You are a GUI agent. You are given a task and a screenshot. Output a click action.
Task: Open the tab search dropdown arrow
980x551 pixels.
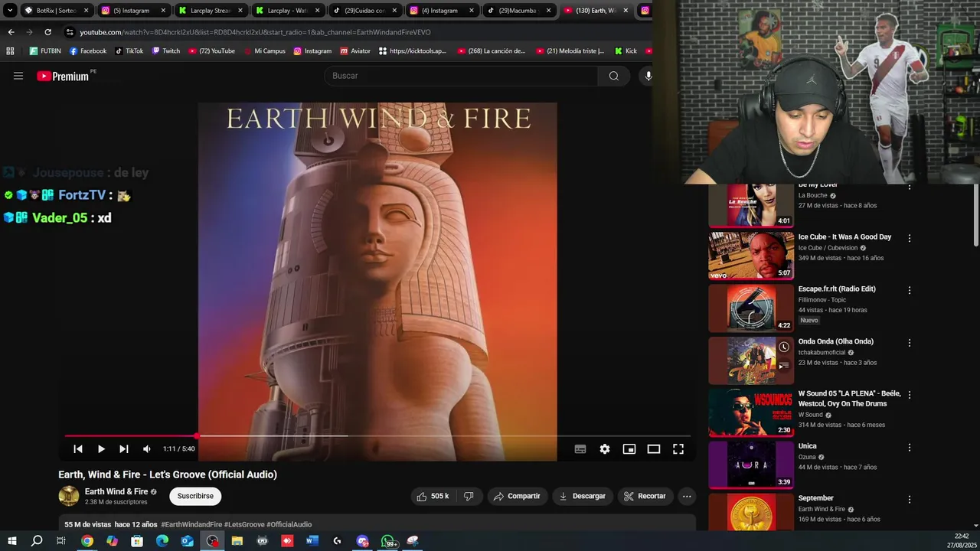click(10, 11)
